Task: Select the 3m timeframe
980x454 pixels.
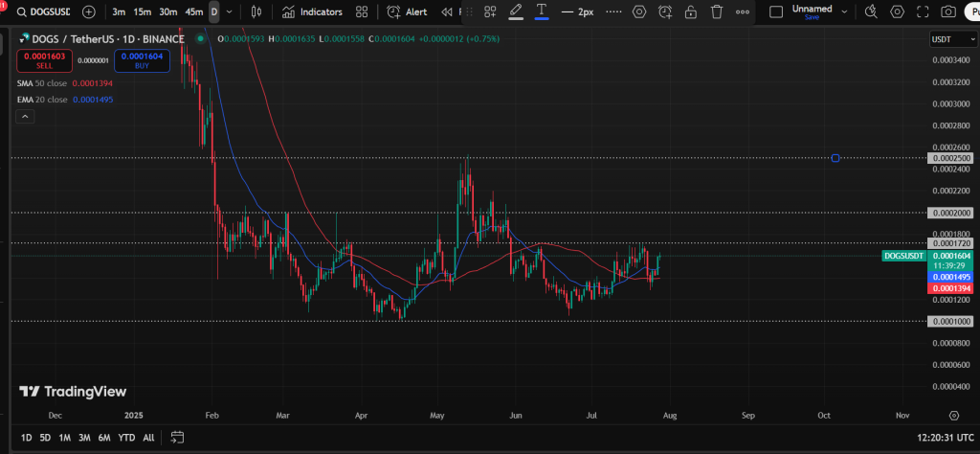Action: point(119,11)
